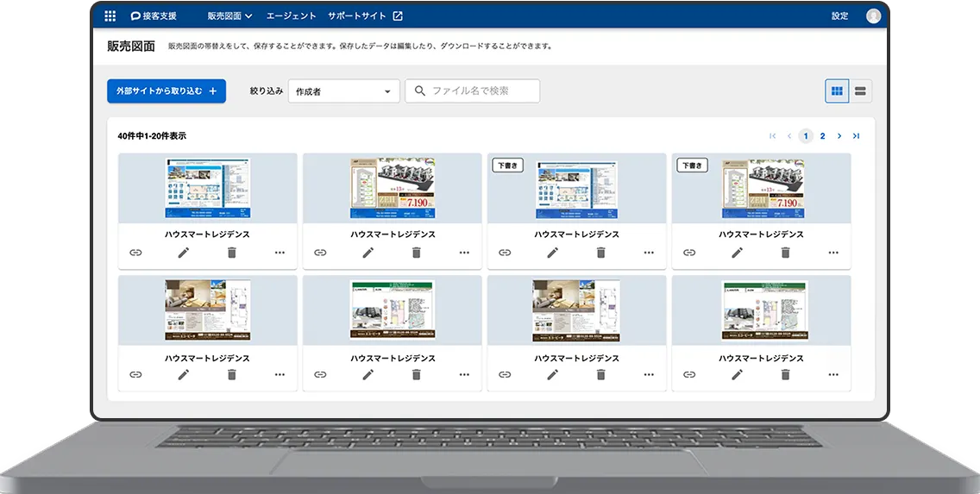Copy link of bottom-row first card

135,375
